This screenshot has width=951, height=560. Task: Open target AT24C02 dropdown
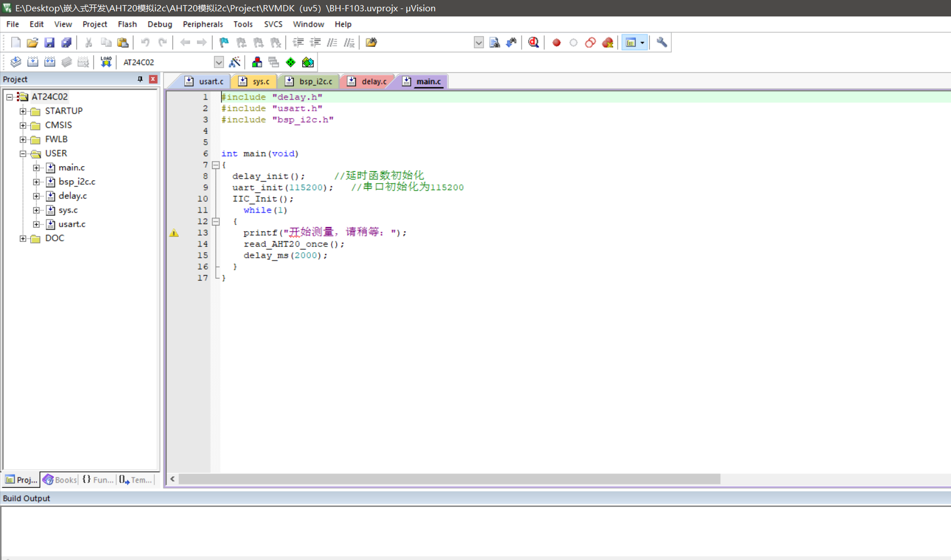coord(219,62)
